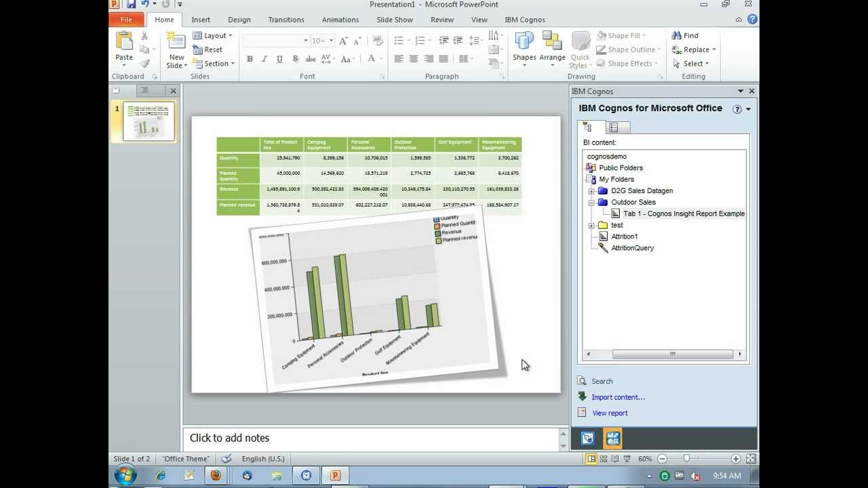Click the Import content link
Viewport: 868px width, 488px height.
[x=618, y=397]
